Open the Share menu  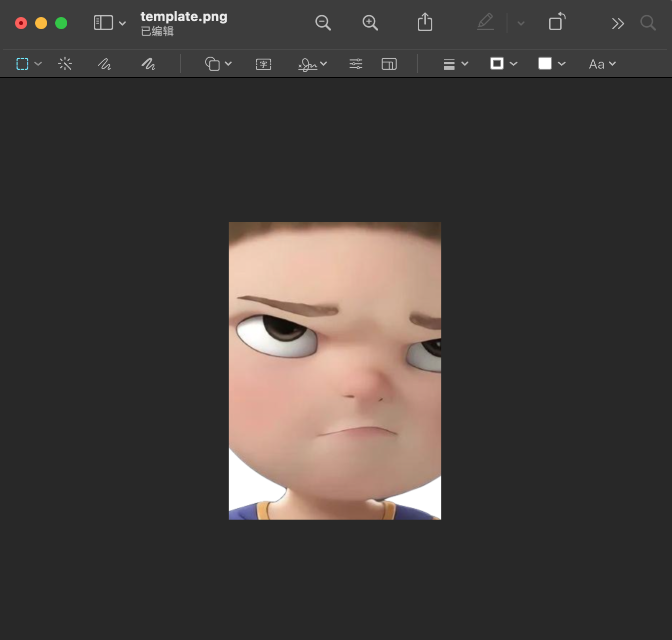click(425, 23)
